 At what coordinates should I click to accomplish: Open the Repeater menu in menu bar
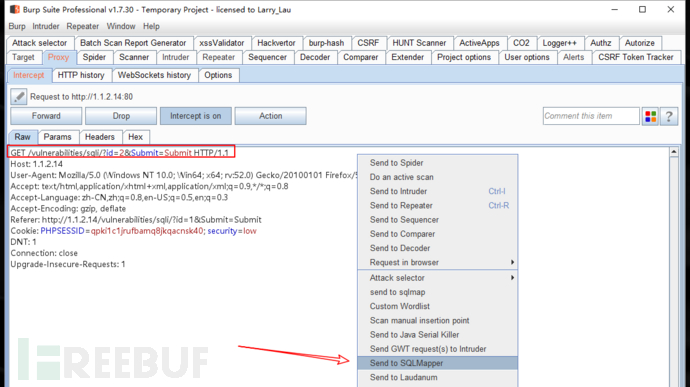click(83, 26)
